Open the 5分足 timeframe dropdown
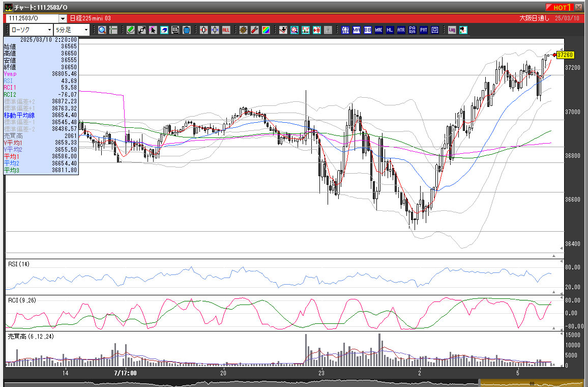Image resolution: width=588 pixels, height=387 pixels. (x=72, y=30)
